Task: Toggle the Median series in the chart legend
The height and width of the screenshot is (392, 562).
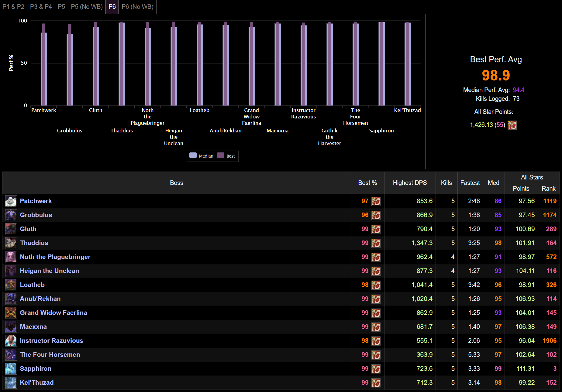Action: tap(202, 156)
